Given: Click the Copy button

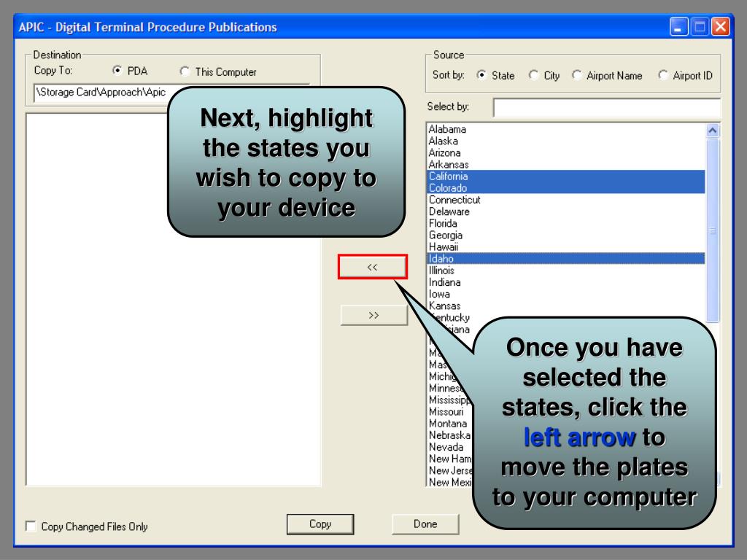Looking at the screenshot, I should pos(320,524).
